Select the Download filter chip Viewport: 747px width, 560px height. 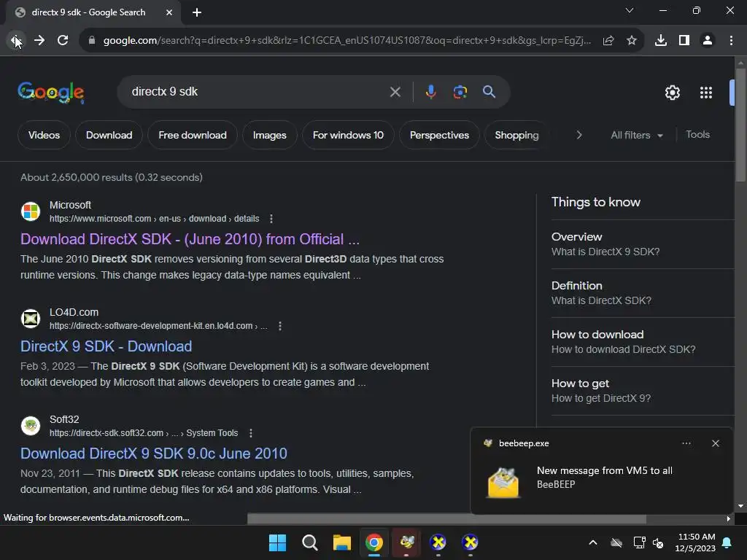[109, 135]
